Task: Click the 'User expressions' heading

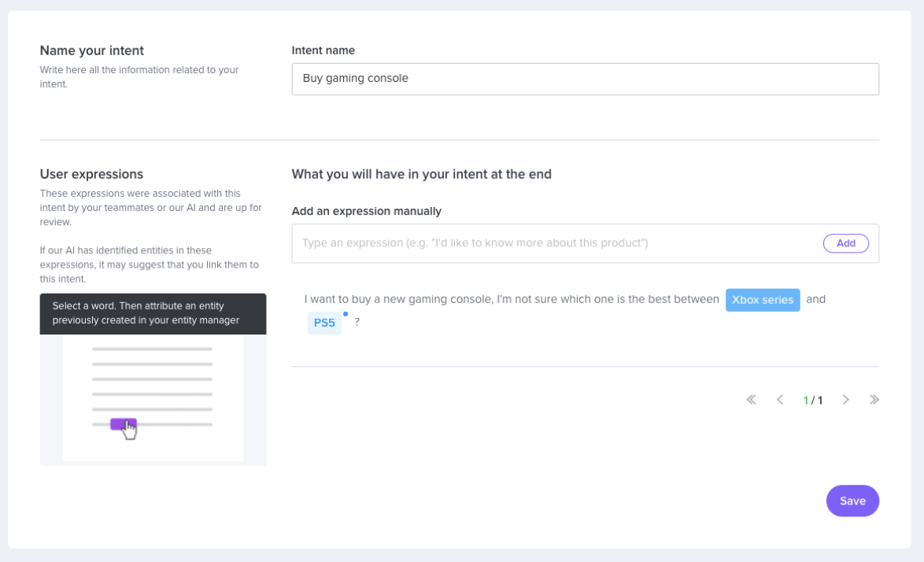Action: point(91,175)
